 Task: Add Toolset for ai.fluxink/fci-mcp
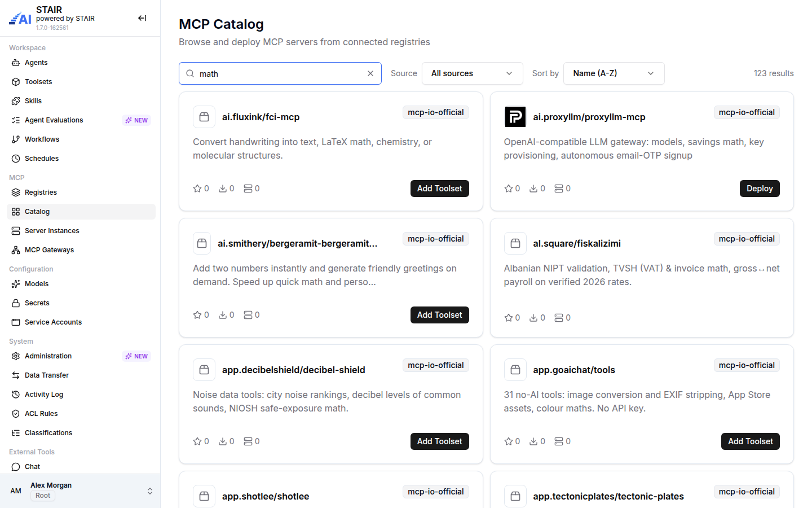[440, 189]
